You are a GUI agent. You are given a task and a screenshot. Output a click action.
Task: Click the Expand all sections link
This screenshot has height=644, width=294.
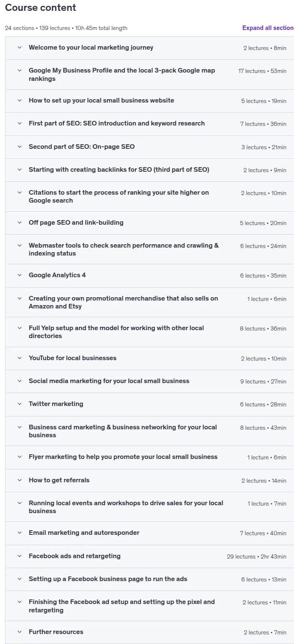[268, 28]
